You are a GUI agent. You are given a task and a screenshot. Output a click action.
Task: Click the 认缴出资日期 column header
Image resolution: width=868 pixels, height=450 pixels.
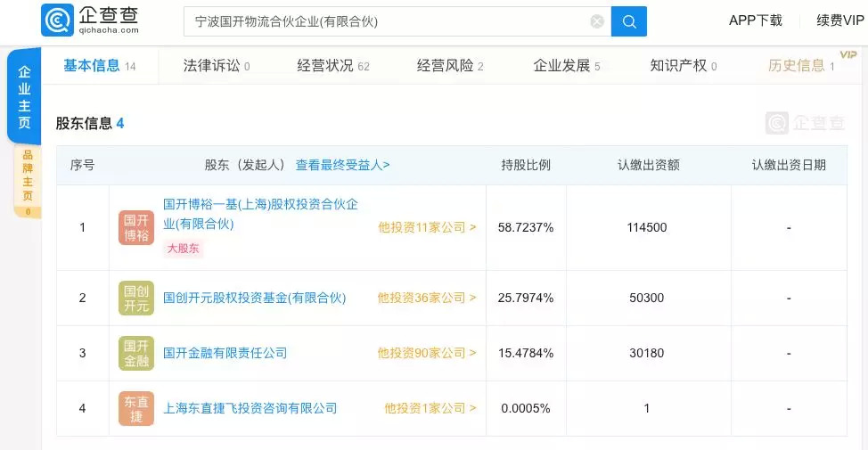[789, 165]
